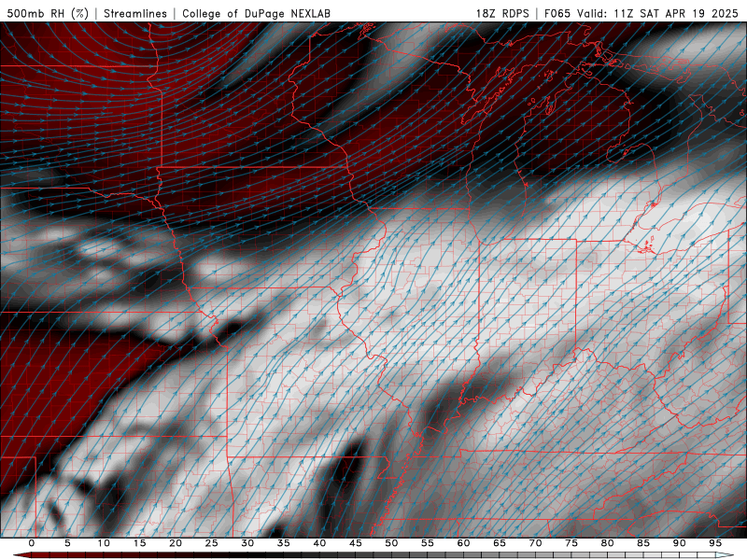Click the colorbar tick label '70'
747x560 pixels.
535,543
